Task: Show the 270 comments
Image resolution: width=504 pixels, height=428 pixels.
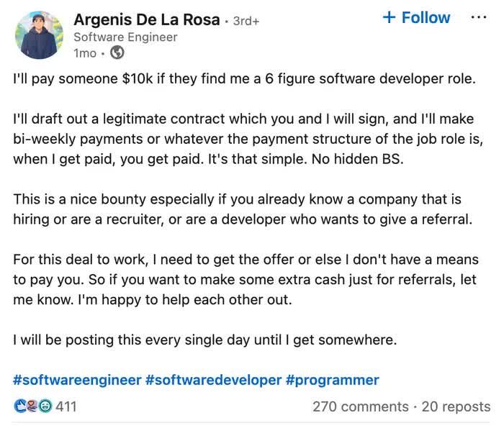Action: pyautogui.click(x=361, y=407)
